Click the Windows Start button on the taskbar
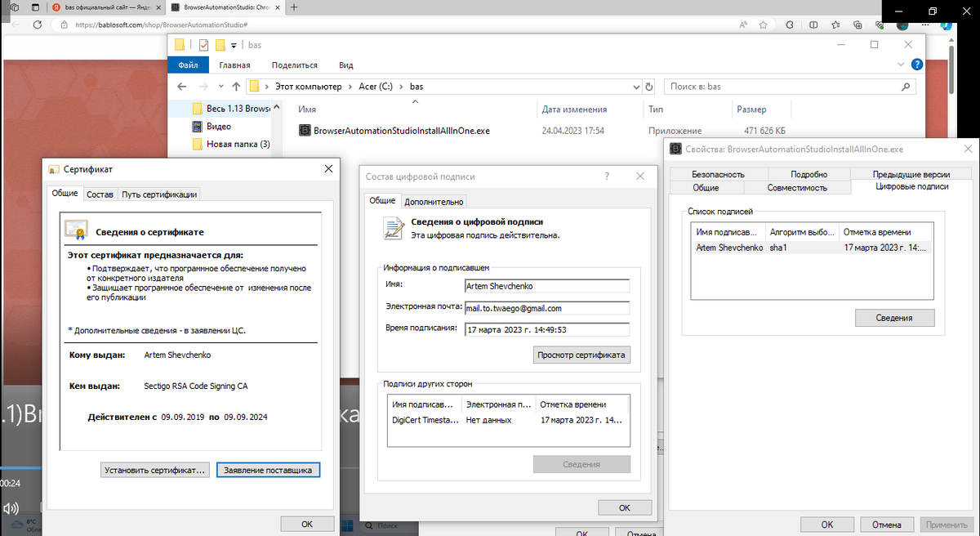 pos(349,525)
